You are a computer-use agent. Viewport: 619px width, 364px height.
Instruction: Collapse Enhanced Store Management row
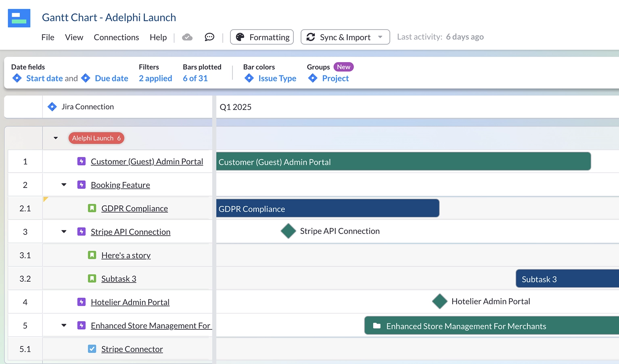click(x=64, y=325)
